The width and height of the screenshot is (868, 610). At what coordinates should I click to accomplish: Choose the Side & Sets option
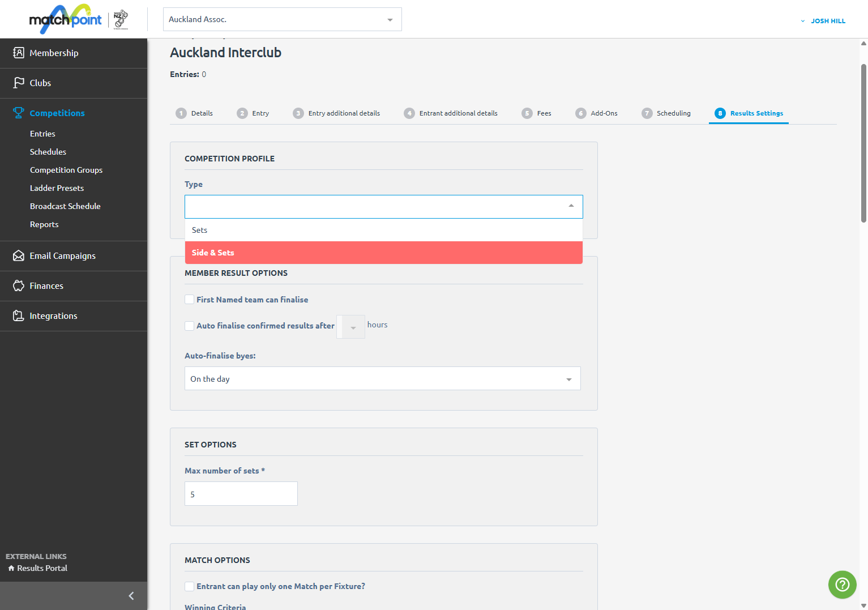(384, 253)
